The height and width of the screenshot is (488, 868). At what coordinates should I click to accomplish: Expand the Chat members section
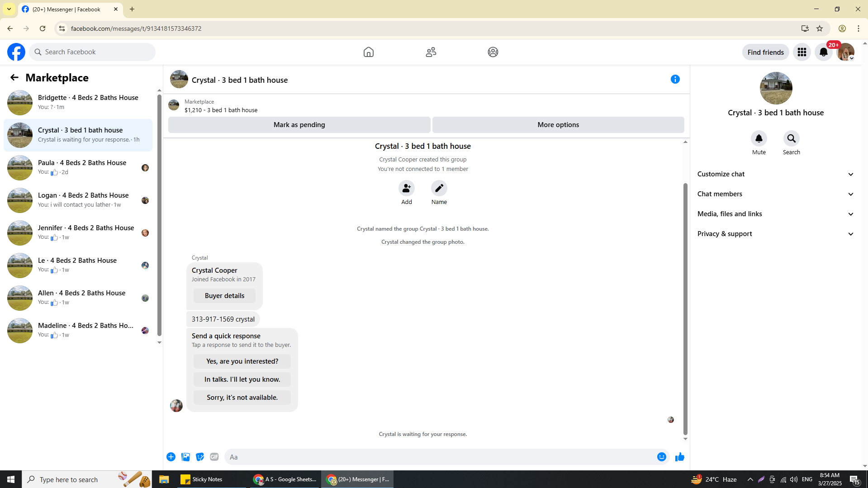pyautogui.click(x=776, y=194)
